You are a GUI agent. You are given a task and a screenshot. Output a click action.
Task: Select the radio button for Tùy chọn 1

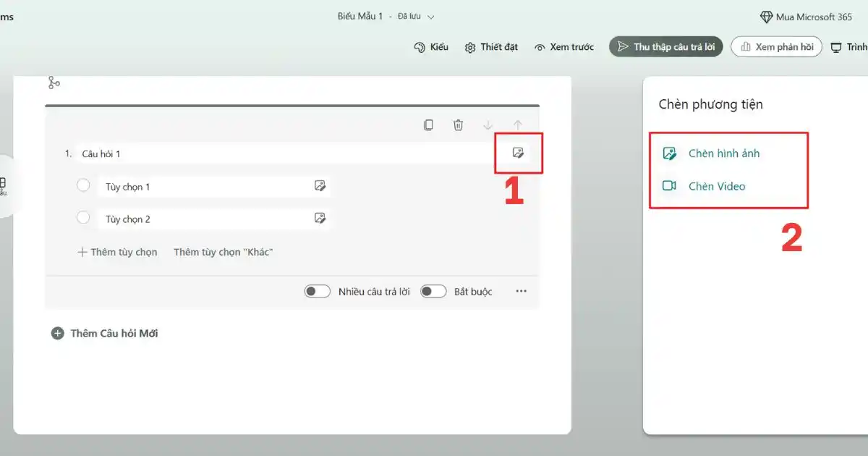pos(83,185)
